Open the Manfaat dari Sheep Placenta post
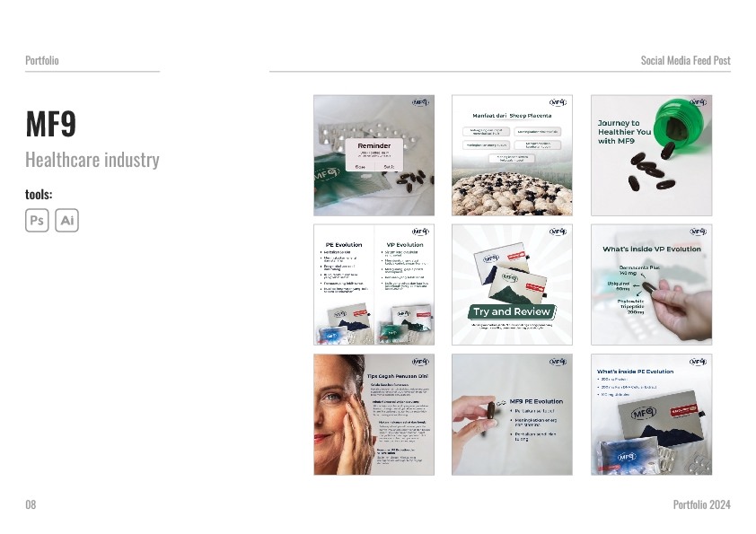Image resolution: width=756 pixels, height=534 pixels. [x=512, y=155]
